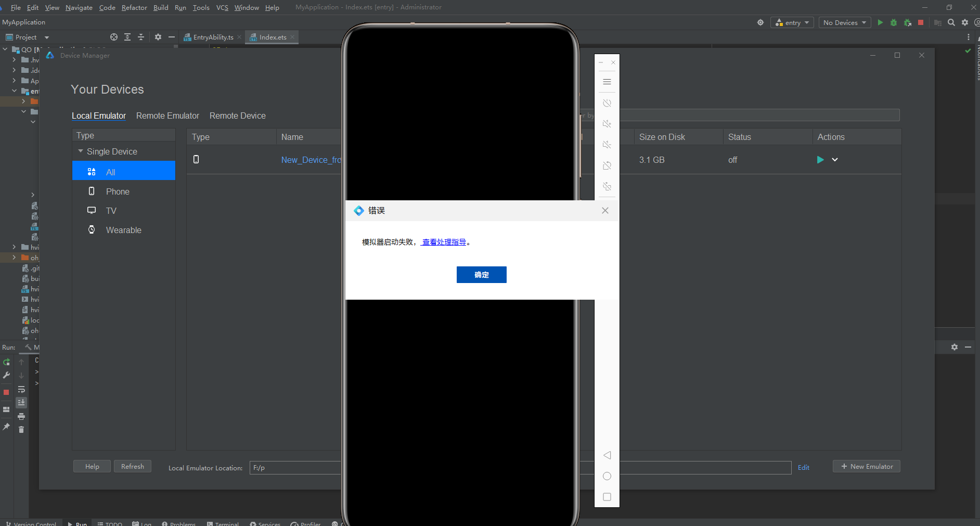Viewport: 980px width, 526px height.
Task: Click Clear All trash icon in Run panel
Action: click(x=21, y=429)
